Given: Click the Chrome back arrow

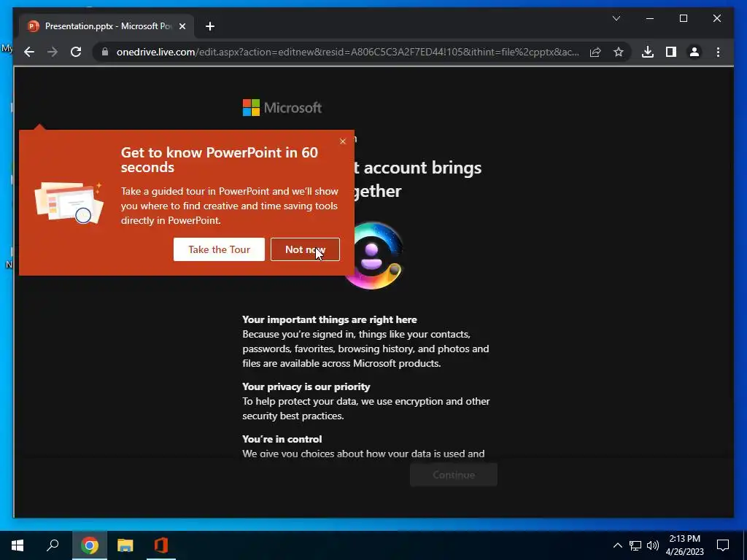Looking at the screenshot, I should 29,52.
